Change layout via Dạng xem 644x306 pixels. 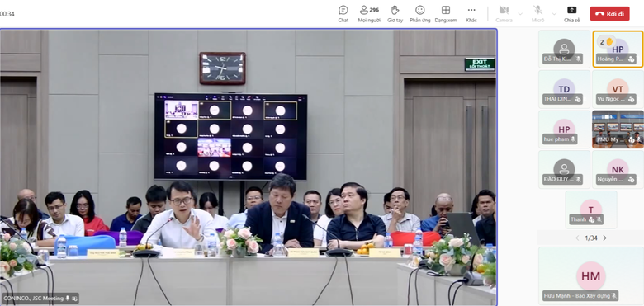[x=446, y=13]
